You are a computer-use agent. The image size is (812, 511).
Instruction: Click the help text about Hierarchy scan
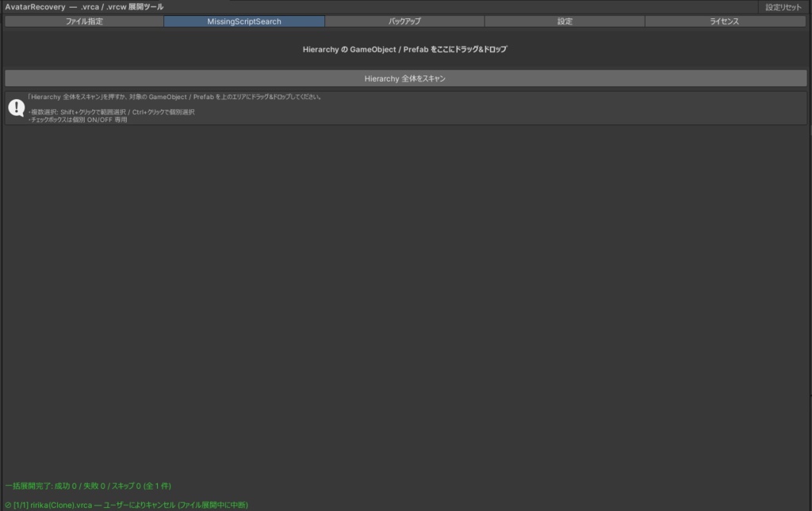175,97
